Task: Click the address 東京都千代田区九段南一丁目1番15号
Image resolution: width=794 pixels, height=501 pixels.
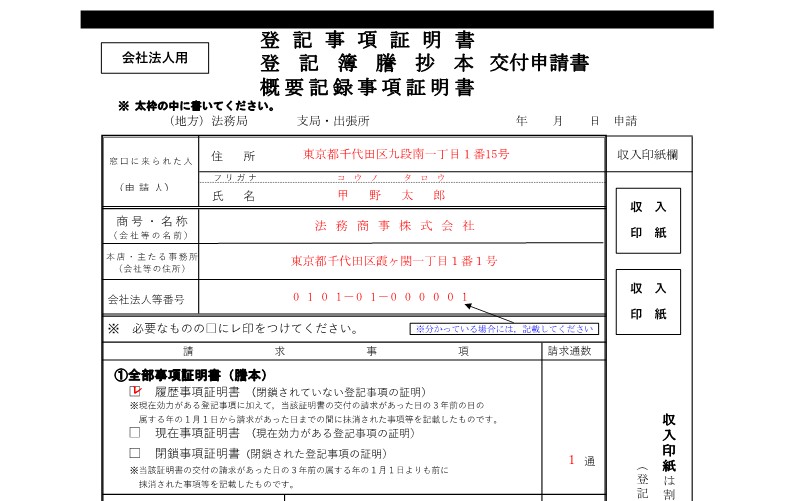Action: pos(406,154)
